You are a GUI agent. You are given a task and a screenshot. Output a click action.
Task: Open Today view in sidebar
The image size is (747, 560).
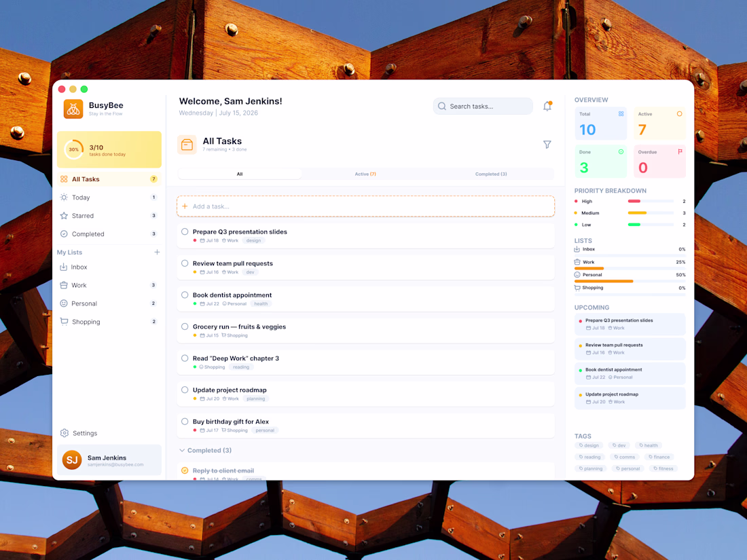109,197
